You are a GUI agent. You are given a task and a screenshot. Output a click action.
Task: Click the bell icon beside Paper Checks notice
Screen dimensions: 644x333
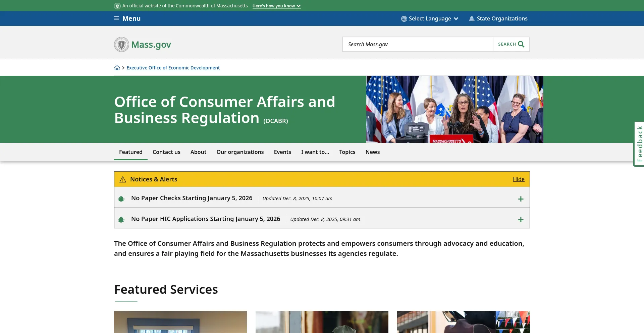[121, 199]
